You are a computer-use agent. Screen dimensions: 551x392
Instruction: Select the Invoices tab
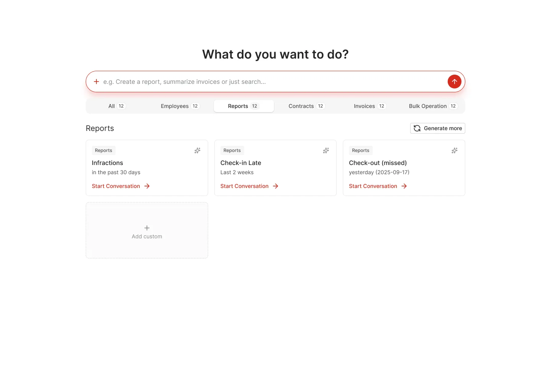tap(370, 106)
